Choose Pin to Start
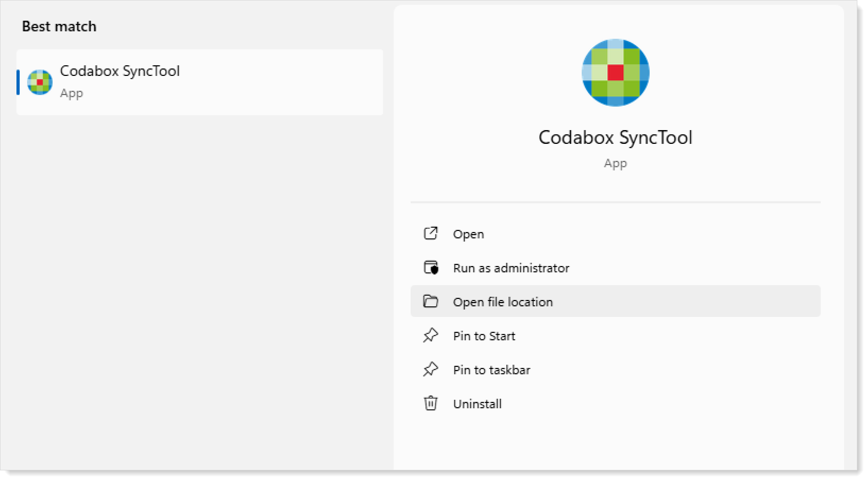This screenshot has width=868, height=481. tap(616, 336)
